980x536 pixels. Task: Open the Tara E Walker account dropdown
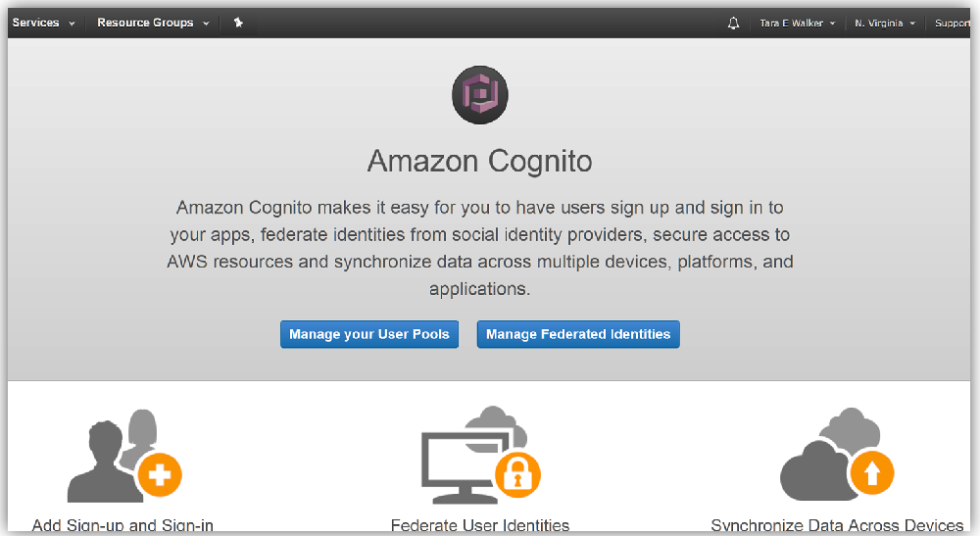pyautogui.click(x=797, y=24)
